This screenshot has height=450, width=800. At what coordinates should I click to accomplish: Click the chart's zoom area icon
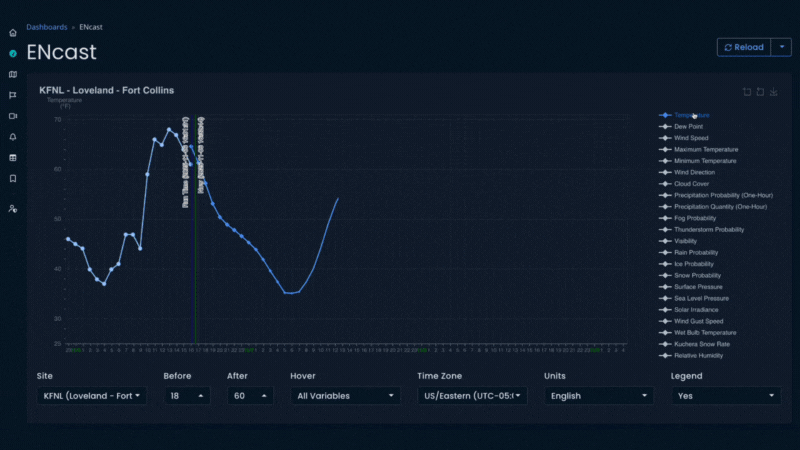747,92
